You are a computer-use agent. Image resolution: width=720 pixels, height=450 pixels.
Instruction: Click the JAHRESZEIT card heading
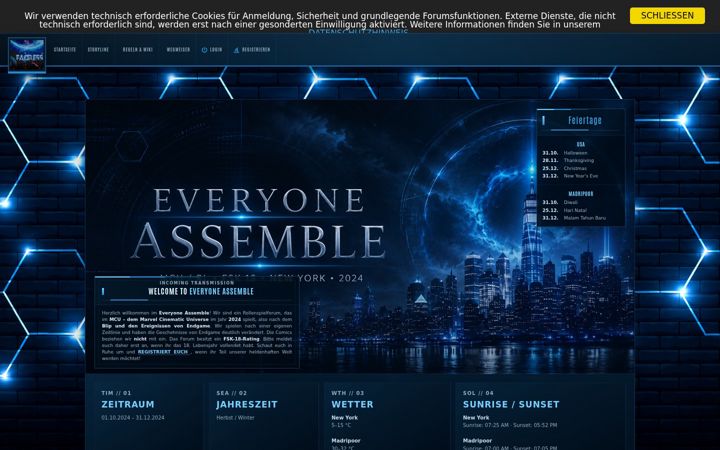(247, 405)
